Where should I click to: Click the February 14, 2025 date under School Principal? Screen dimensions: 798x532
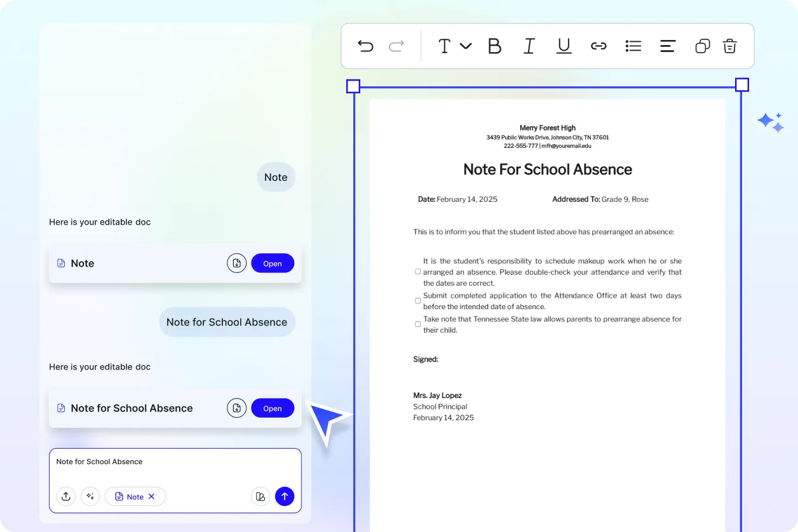(443, 418)
